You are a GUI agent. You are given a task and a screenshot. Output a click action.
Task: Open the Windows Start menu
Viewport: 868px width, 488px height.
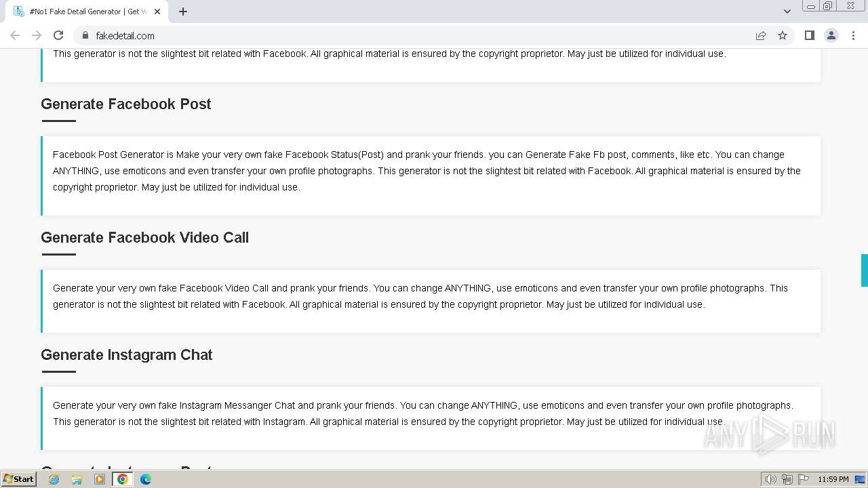pos(18,479)
